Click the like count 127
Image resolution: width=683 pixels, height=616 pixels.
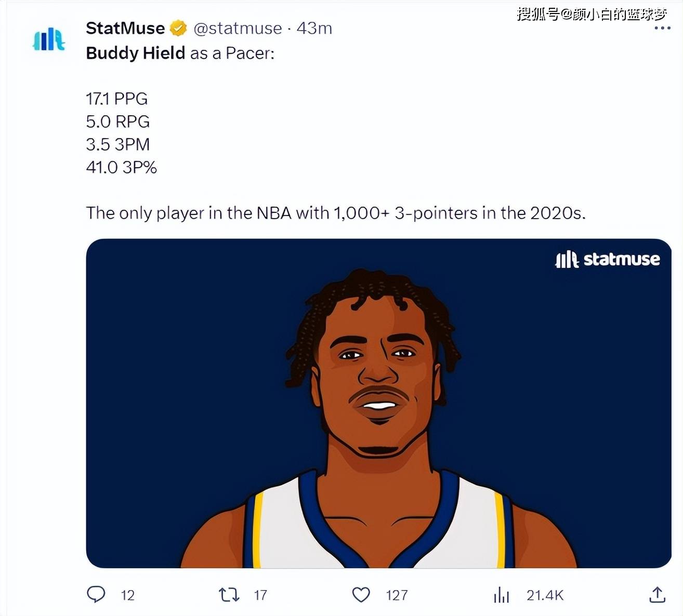[x=397, y=595]
